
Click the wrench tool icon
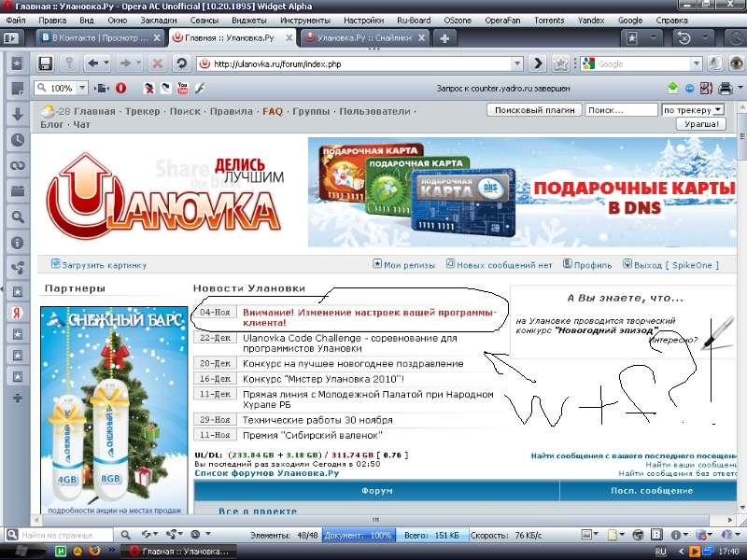tap(200, 88)
